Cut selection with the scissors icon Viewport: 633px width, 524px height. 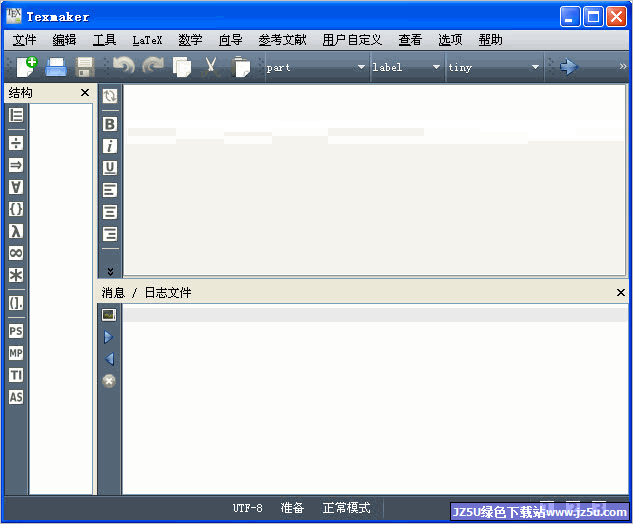click(211, 67)
